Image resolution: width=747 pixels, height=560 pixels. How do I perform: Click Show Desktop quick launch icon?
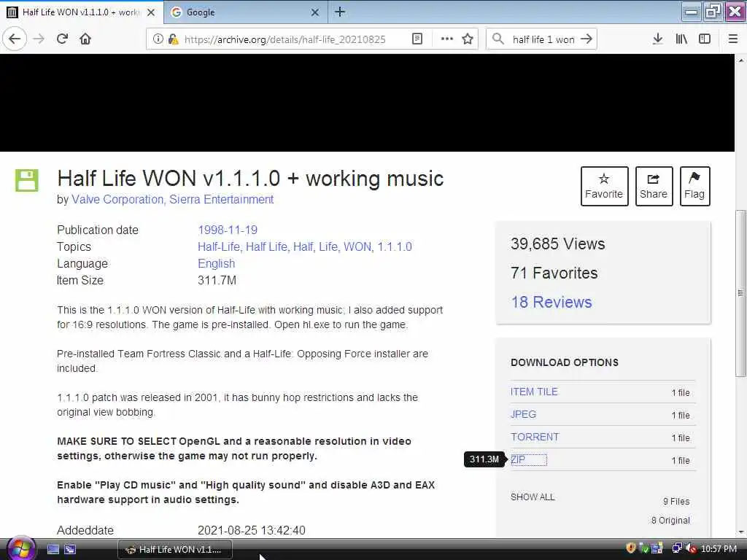[53, 550]
